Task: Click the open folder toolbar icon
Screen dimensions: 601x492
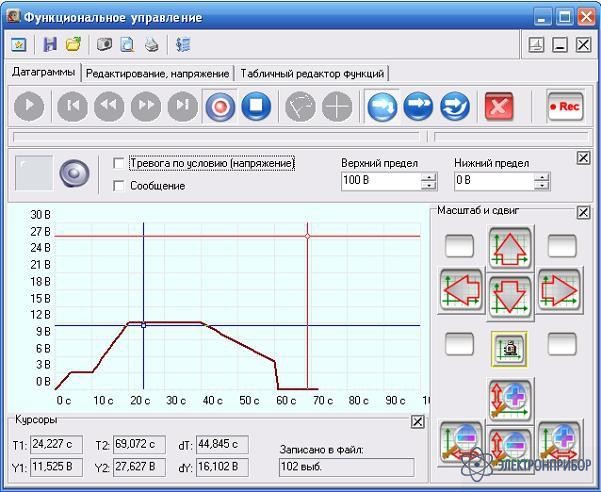Action: [73, 45]
